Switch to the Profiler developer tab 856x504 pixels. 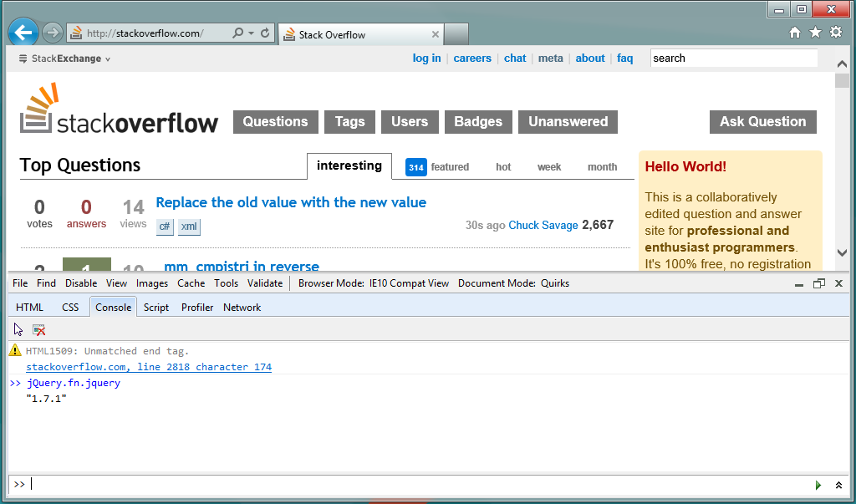[x=197, y=307]
